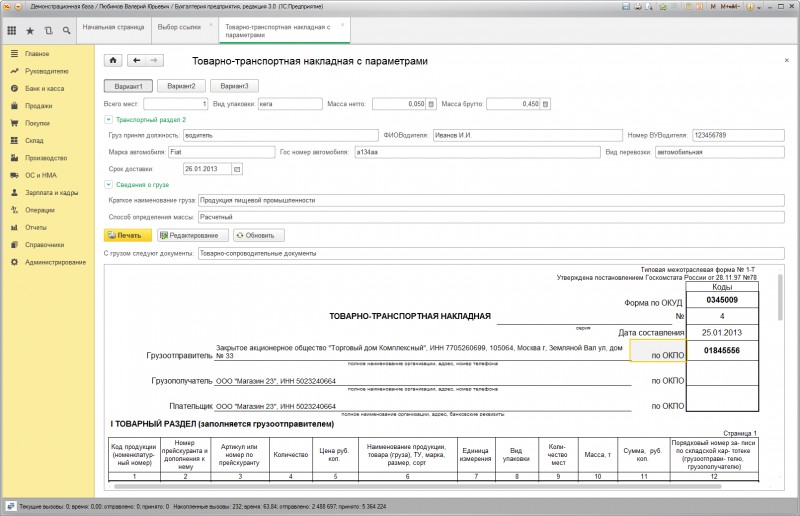Close the Товарно-транспортная накладная tab
Image resolution: width=800 pixels, height=516 pixels.
pos(342,24)
